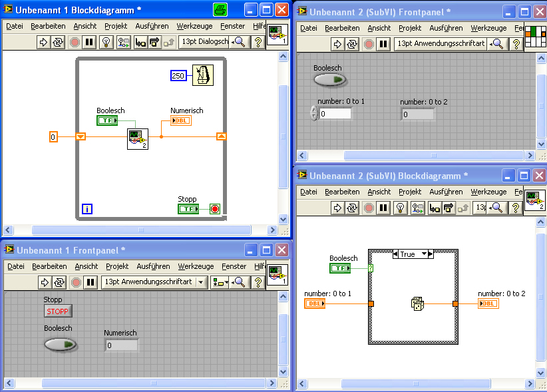The height and width of the screenshot is (392, 547).
Task: Click increment stepper of number: 0 to 1
Action: click(x=314, y=110)
